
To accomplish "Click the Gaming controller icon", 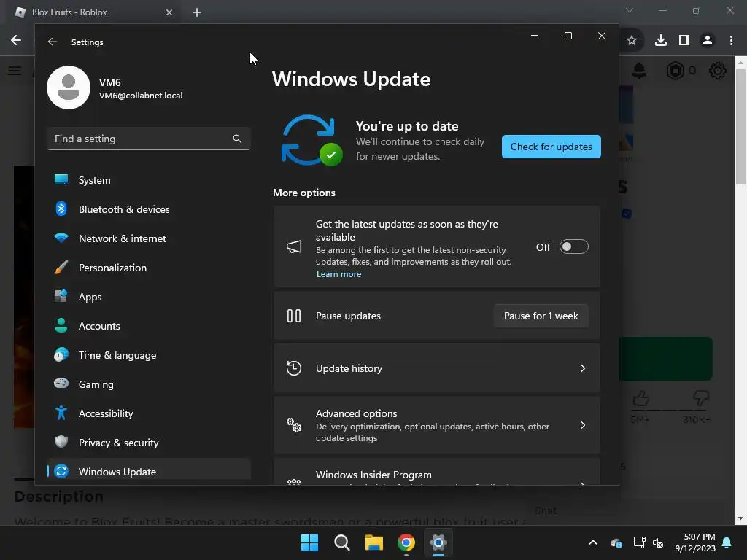I will point(61,384).
